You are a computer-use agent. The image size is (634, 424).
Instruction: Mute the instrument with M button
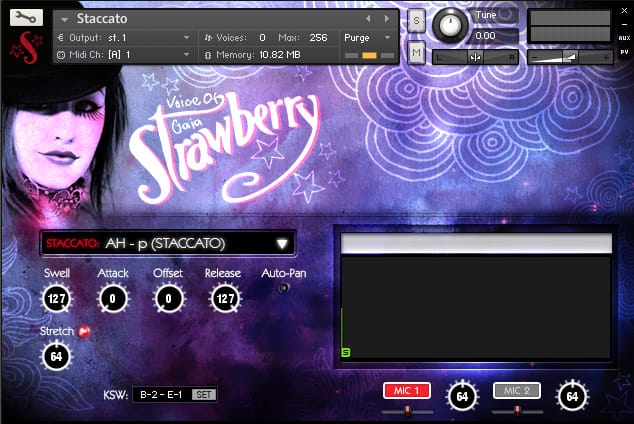pos(416,53)
